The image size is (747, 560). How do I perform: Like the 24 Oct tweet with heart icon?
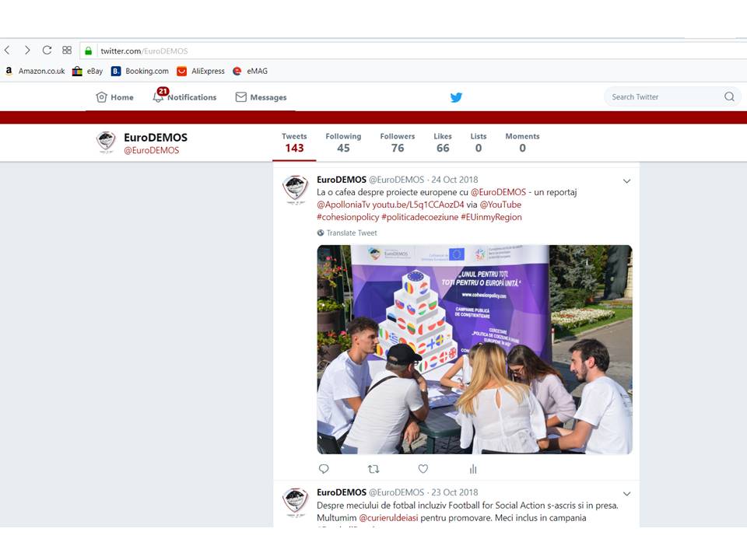(x=423, y=469)
